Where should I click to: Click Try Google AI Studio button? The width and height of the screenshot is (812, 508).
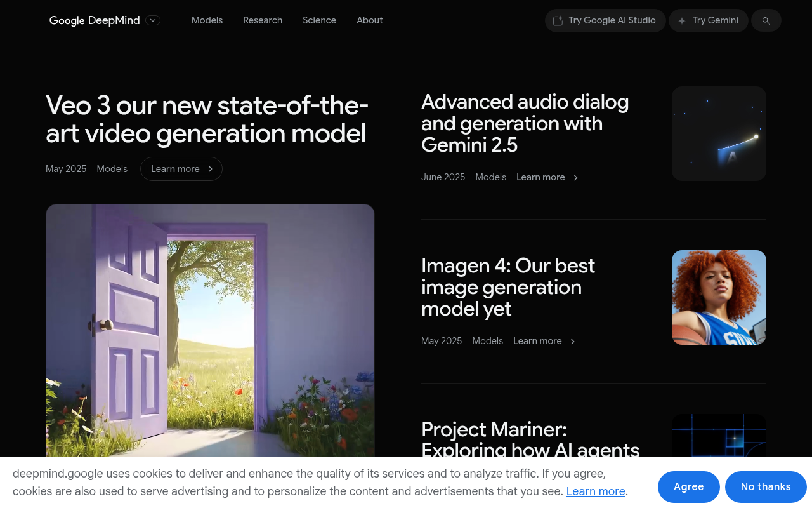coord(605,20)
